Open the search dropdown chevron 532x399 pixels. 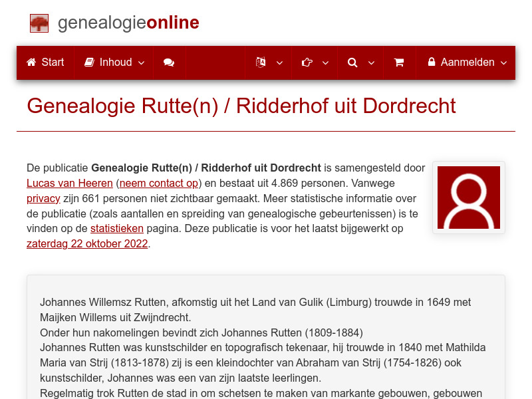371,63
